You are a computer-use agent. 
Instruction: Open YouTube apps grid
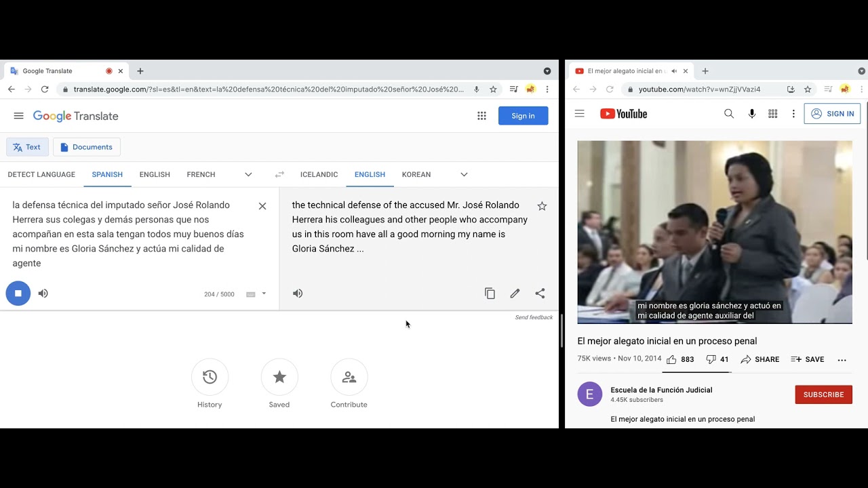(x=772, y=114)
